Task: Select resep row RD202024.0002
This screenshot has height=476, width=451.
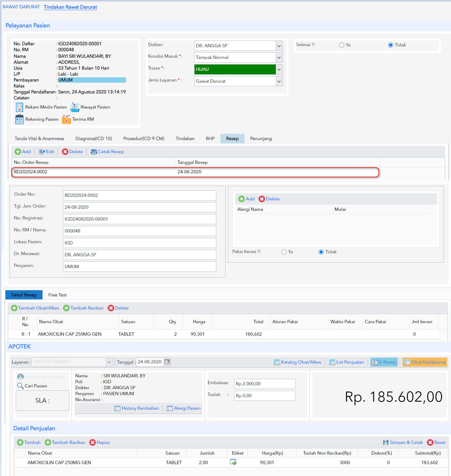Action: click(195, 172)
